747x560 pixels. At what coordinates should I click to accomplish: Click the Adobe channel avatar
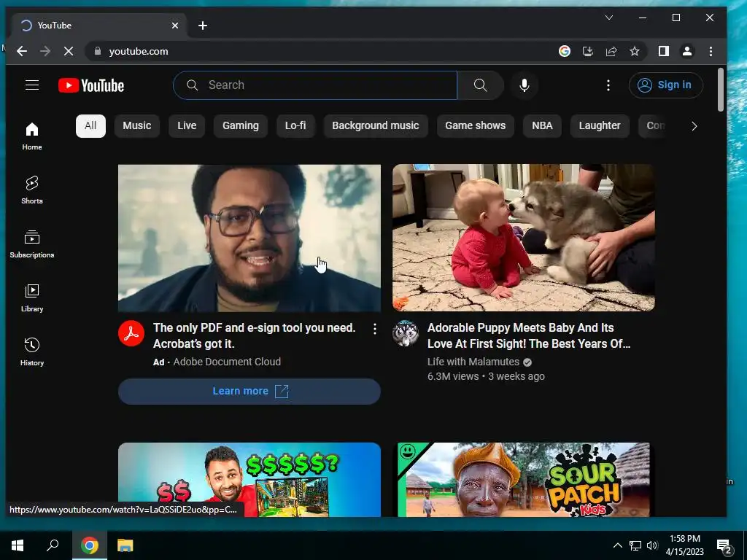point(131,332)
